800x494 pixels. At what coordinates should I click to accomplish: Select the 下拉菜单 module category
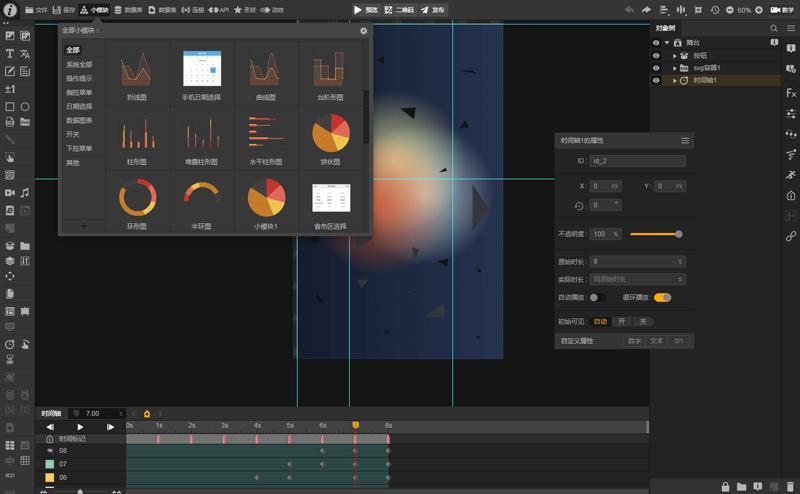[79, 149]
